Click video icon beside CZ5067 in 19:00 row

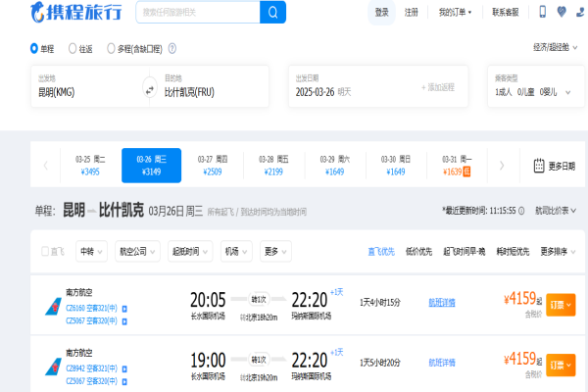pos(124,382)
